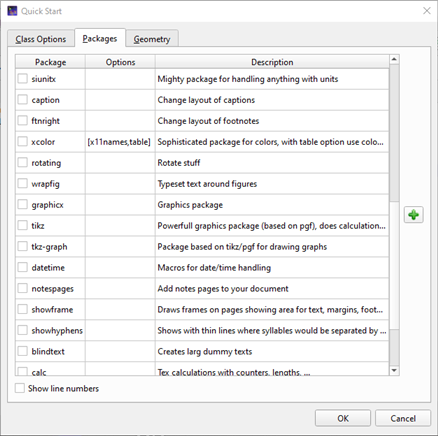Click the tikz options cell
This screenshot has width=438, height=436.
(x=120, y=226)
